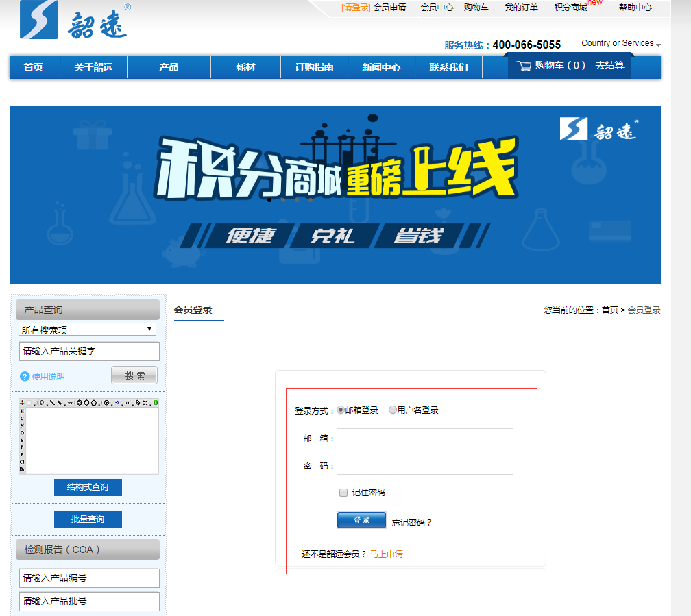The image size is (691, 616).
Task: Select the zigzag carbon chain tool
Action: point(70,402)
